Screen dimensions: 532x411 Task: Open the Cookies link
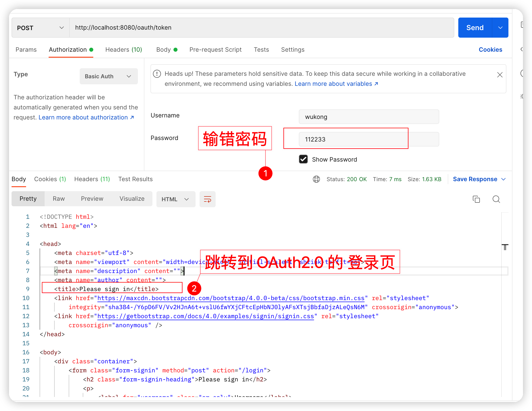tap(490, 50)
